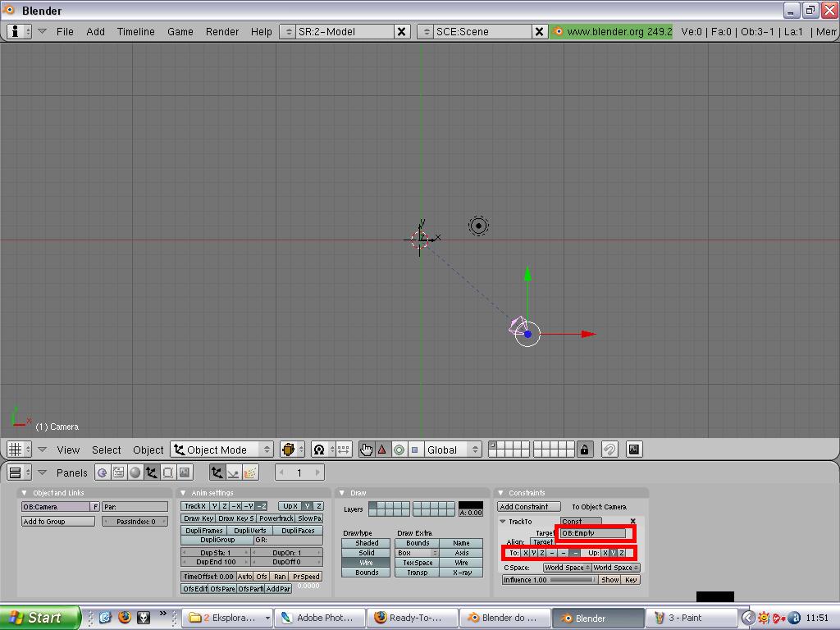Select the Shading context sphere icon
This screenshot has height=630, width=840.
135,472
